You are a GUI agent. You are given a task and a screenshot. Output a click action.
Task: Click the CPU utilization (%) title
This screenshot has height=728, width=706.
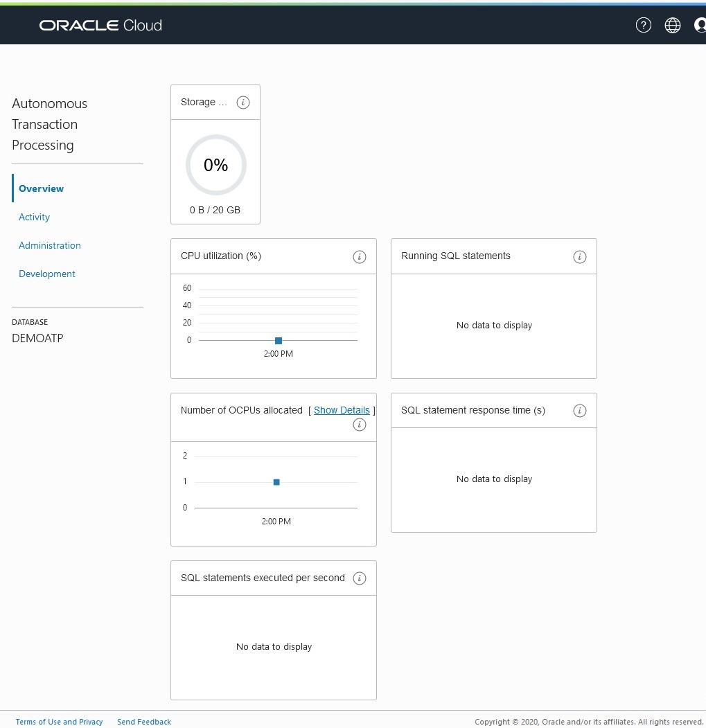(221, 256)
